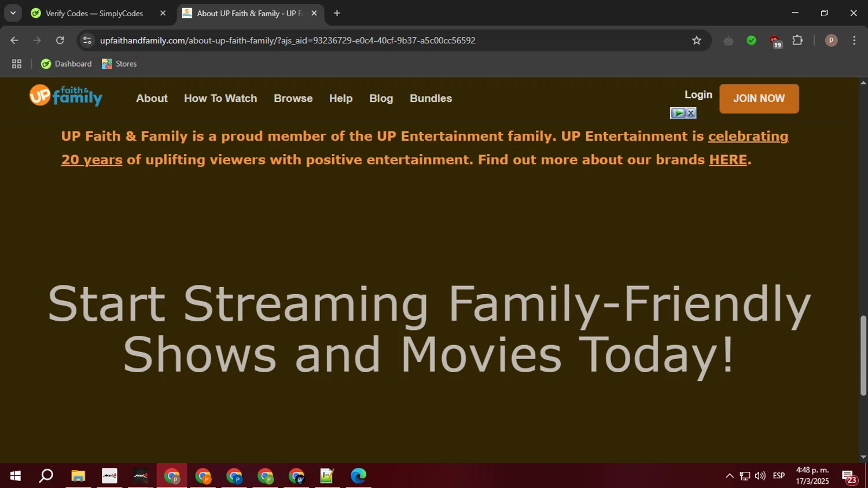This screenshot has width=868, height=488.
Task: Open the Chrome three-dot menu
Action: 854,41
